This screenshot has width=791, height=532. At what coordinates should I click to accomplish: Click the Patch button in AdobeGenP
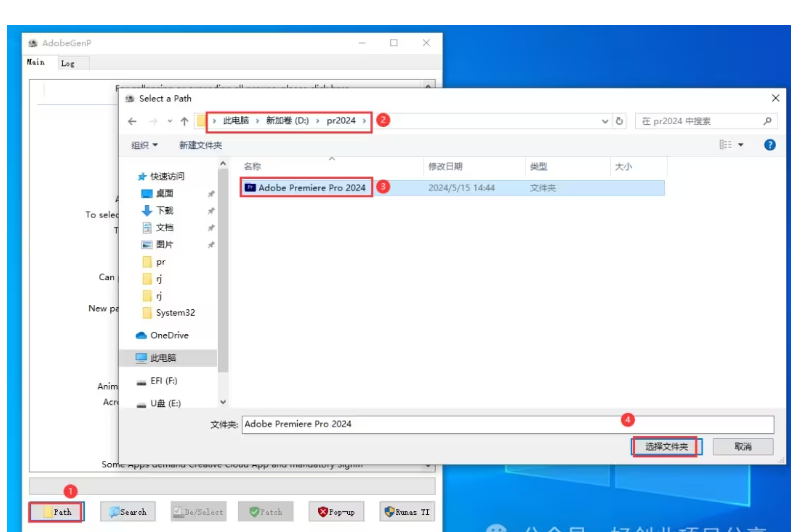pos(266,512)
